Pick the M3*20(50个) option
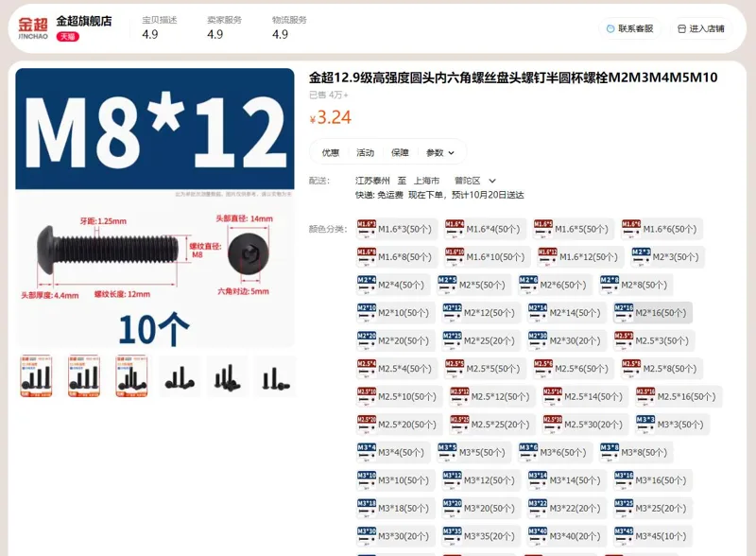This screenshot has width=756, height=556. [x=479, y=509]
